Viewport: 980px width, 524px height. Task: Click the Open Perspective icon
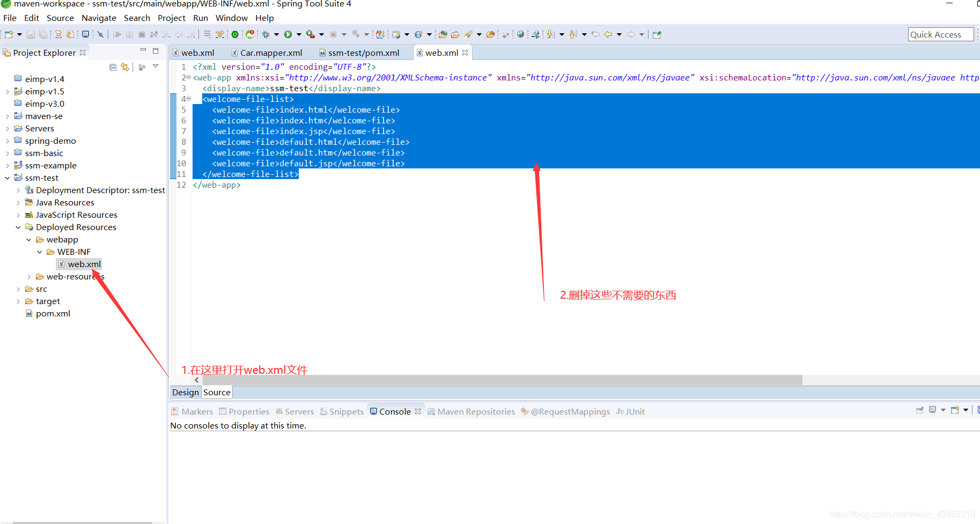tap(657, 34)
